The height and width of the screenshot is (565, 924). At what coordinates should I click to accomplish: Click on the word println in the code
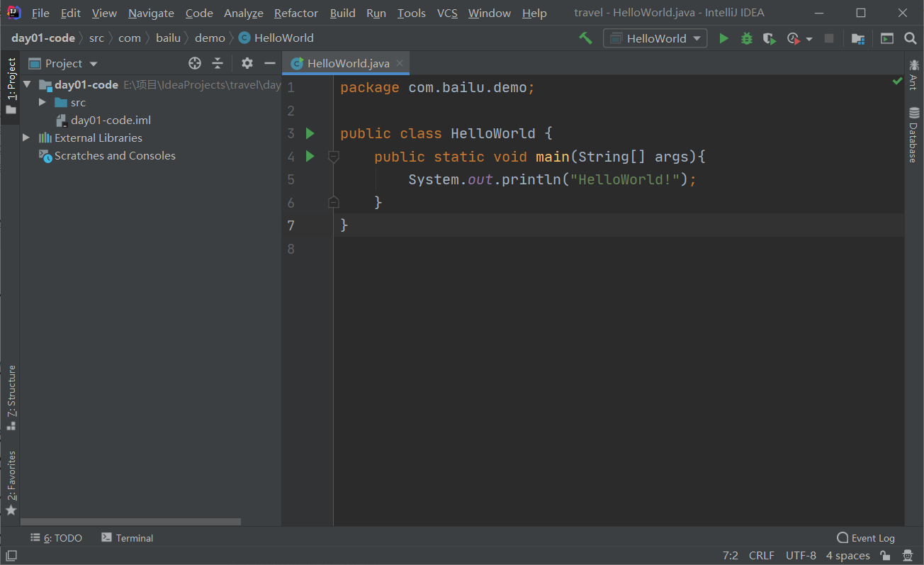[x=532, y=179]
